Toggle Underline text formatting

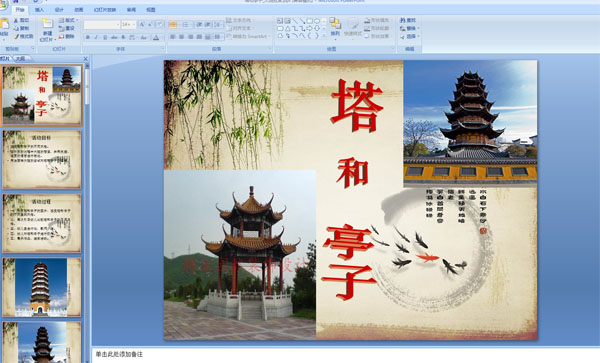105,37
